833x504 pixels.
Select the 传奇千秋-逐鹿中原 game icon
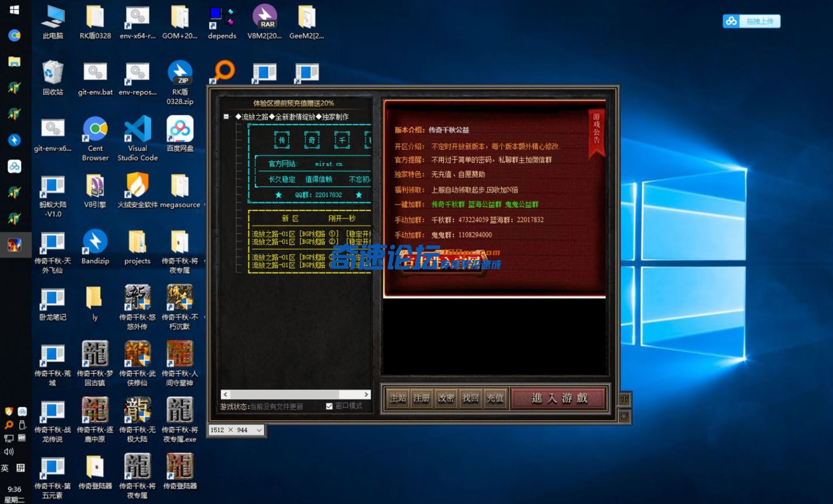95,420
